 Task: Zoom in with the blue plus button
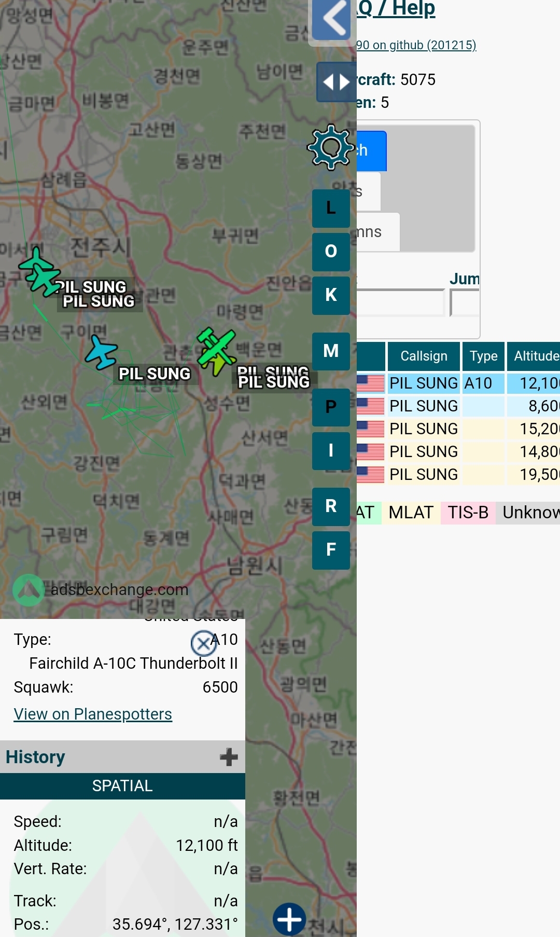[x=289, y=919]
